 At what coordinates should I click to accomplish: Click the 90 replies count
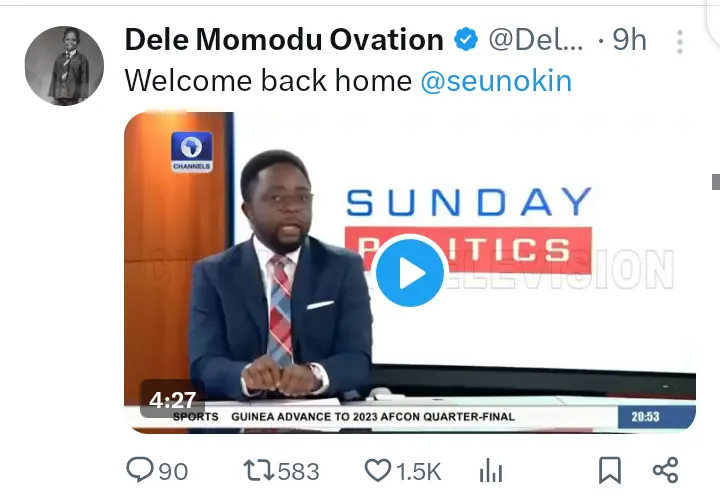click(173, 471)
